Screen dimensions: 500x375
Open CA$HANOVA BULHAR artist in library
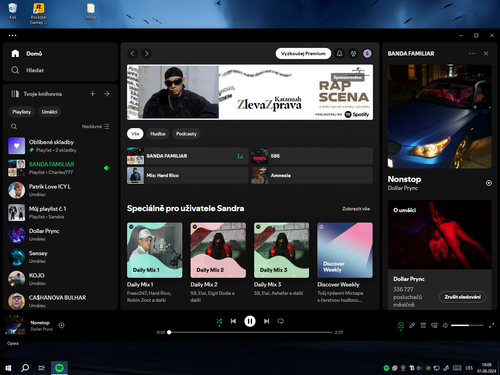coord(60,301)
